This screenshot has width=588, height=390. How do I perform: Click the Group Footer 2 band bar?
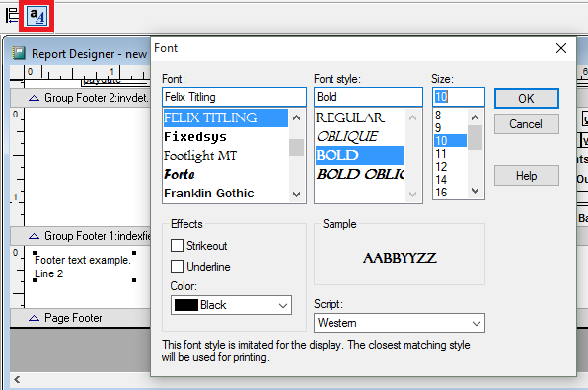pyautogui.click(x=80, y=98)
